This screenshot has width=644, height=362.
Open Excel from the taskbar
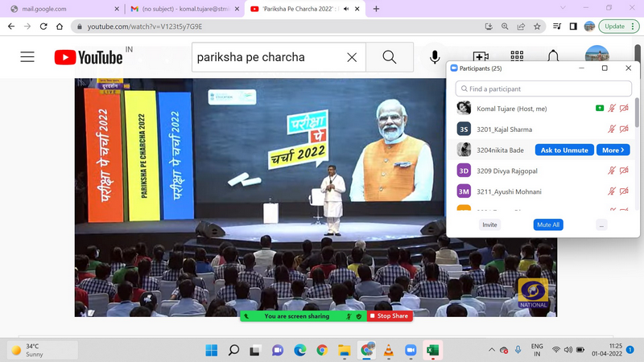point(432,350)
